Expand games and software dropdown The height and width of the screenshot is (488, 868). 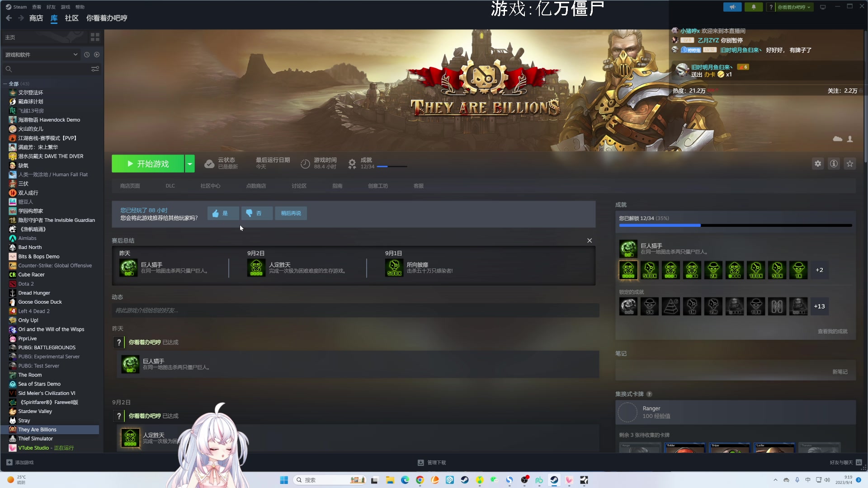[x=75, y=55]
